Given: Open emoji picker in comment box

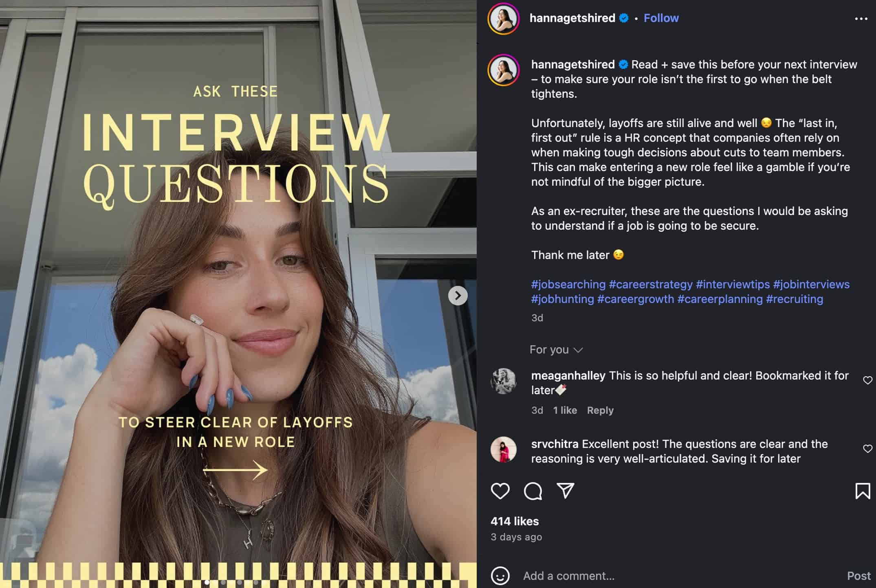Looking at the screenshot, I should tap(500, 576).
